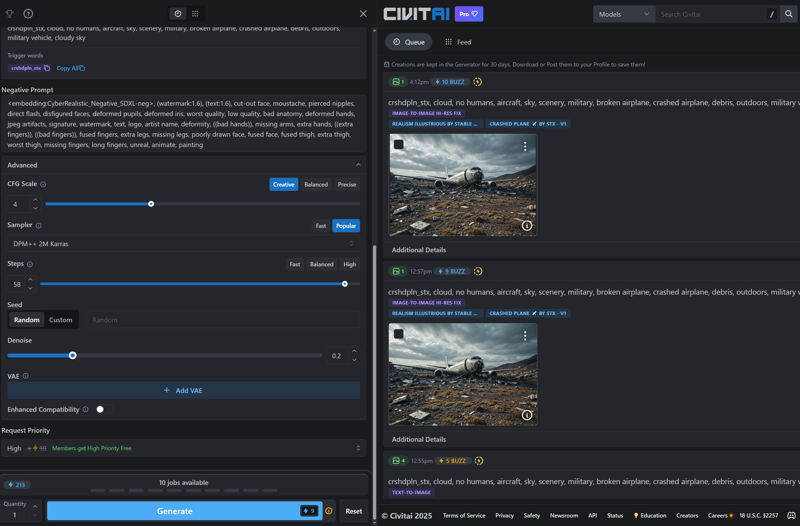Switch to the Feed tab
Screen dimensions: 800x526
(458, 42)
